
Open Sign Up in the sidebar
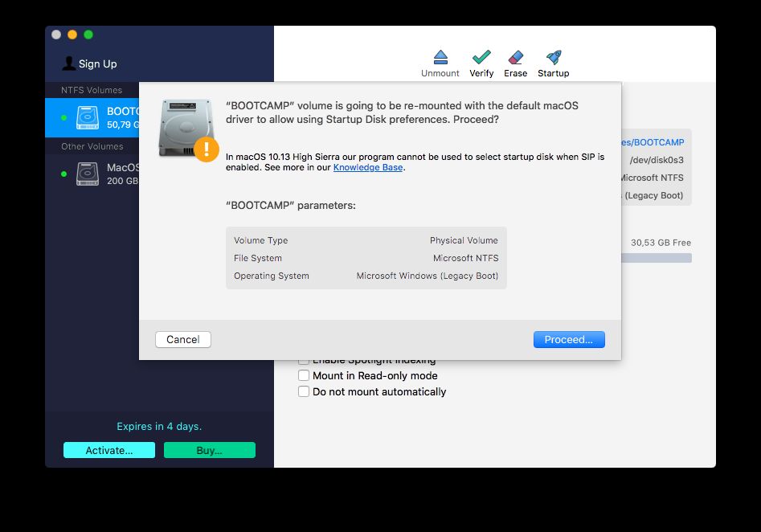pyautogui.click(x=90, y=63)
